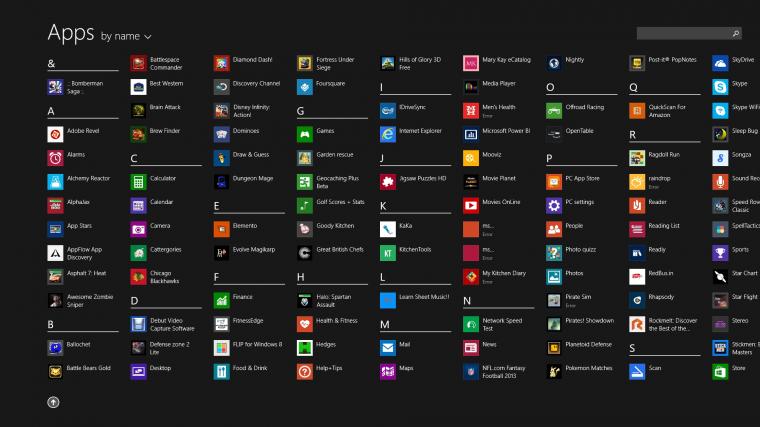
Task: Select the letter M group header
Action: point(415,325)
